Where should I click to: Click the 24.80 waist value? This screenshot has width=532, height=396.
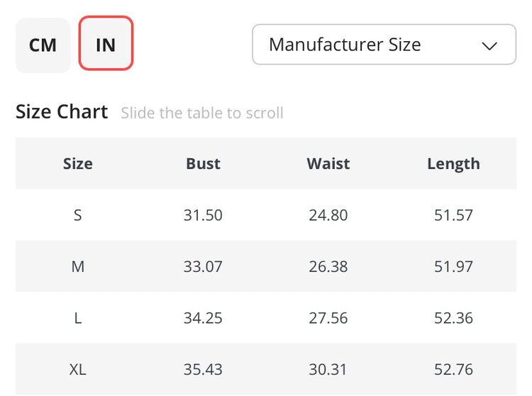coord(328,215)
